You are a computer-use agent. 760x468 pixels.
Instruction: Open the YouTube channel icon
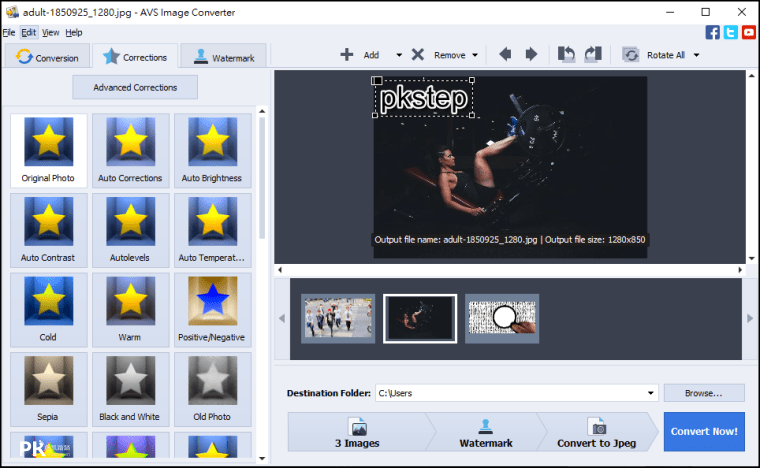click(x=748, y=32)
